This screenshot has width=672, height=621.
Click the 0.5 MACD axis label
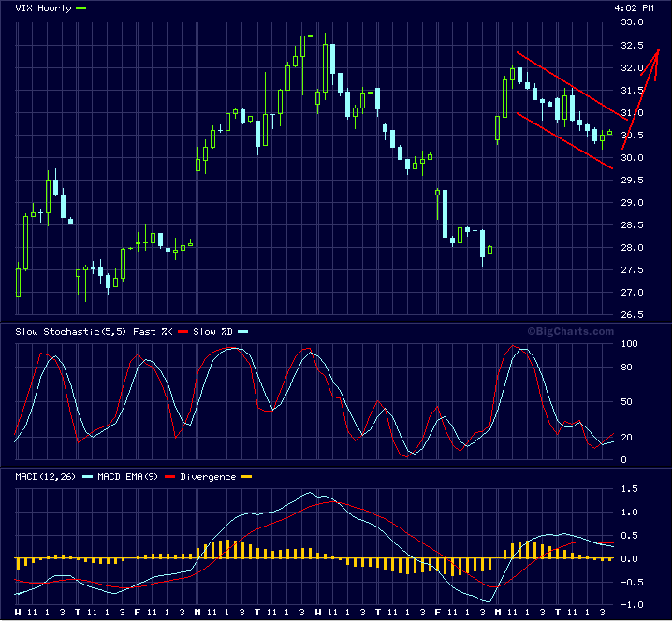click(x=629, y=536)
